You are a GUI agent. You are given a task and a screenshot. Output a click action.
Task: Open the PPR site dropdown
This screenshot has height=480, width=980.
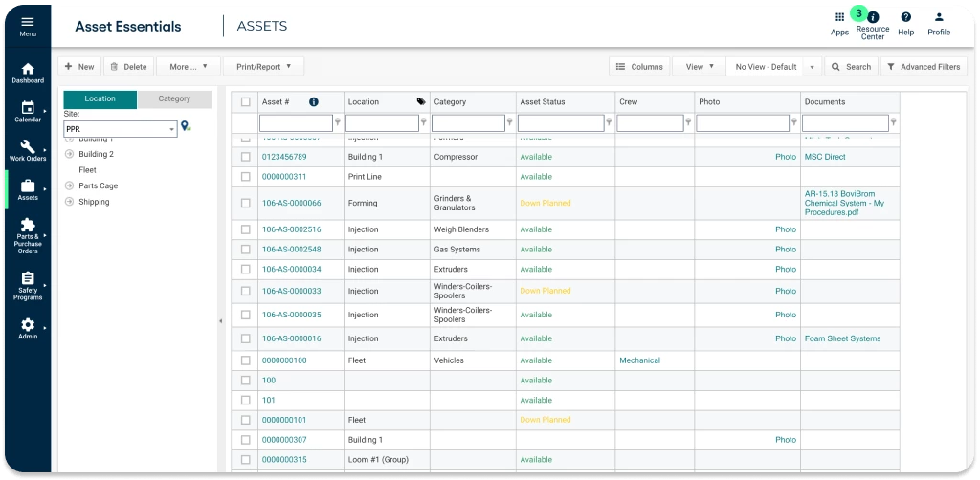(121, 129)
